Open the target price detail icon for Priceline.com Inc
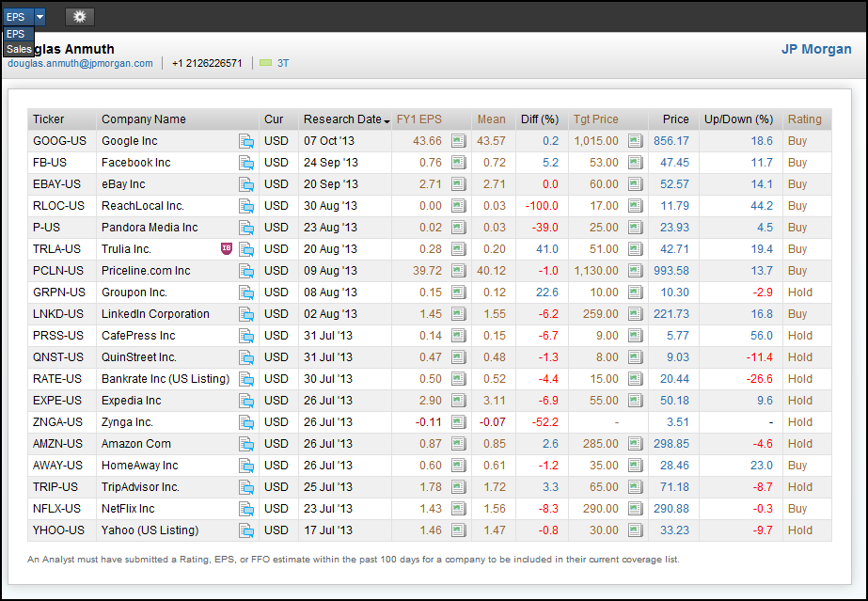This screenshot has height=601, width=868. (x=636, y=271)
